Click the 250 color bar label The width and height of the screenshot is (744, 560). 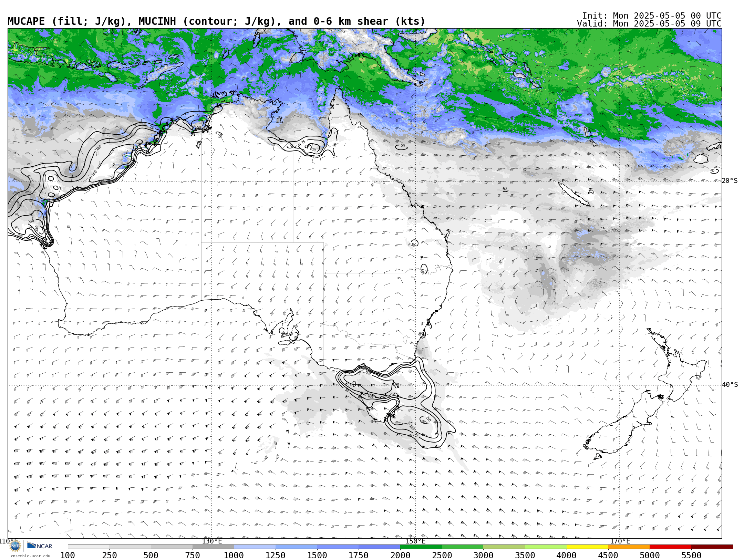110,555
